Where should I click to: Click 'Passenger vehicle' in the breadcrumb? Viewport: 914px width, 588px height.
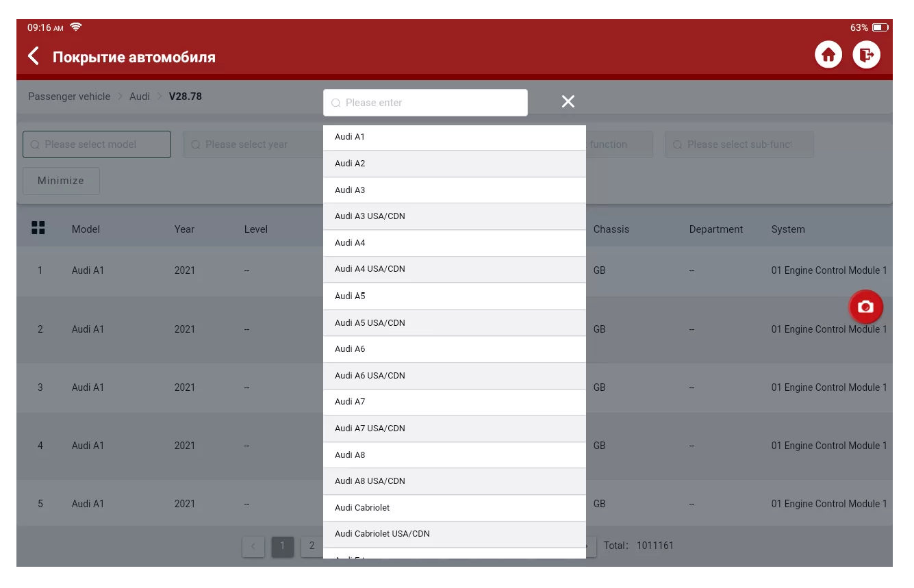point(69,97)
